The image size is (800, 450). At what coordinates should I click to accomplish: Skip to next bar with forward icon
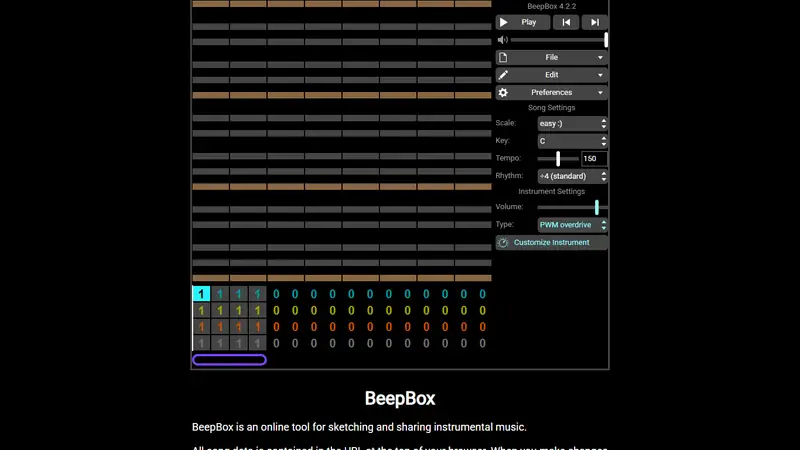tap(594, 22)
